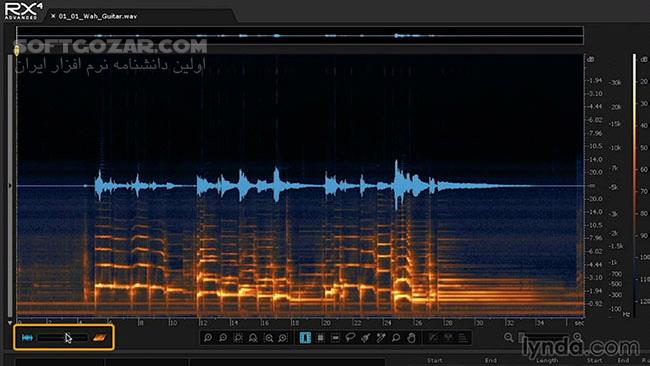Click the zoom out time icon
The height and width of the screenshot is (366, 650).
223,338
